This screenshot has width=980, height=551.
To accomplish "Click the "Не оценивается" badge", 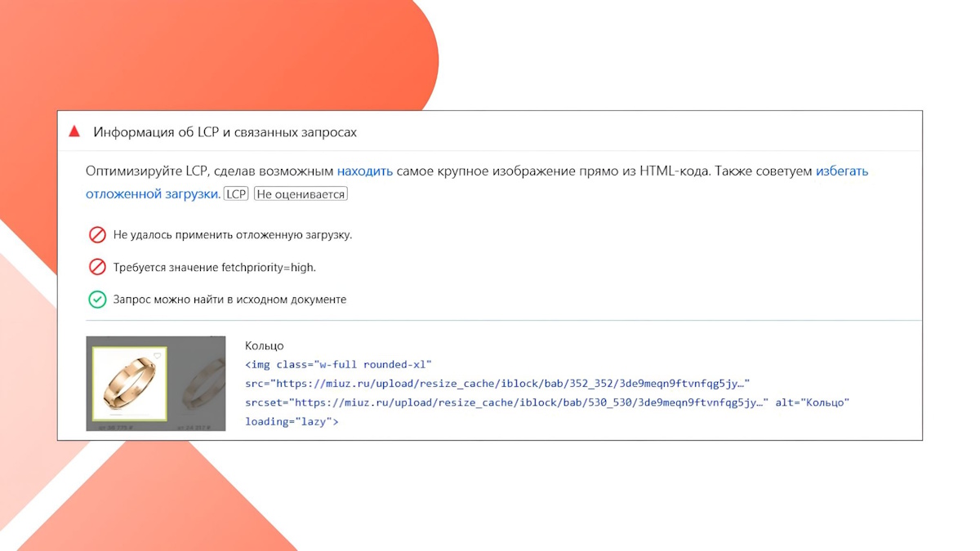I will click(301, 193).
